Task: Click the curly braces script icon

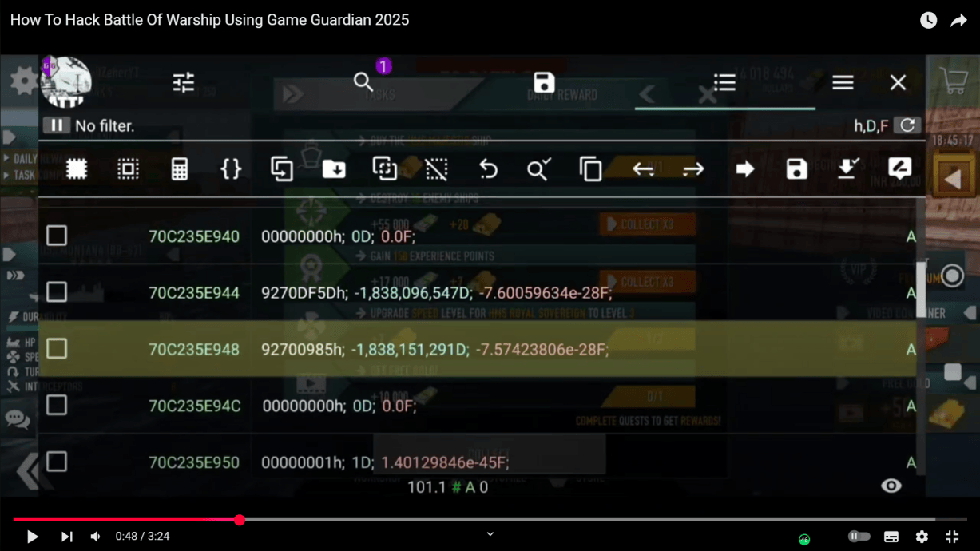Action: pyautogui.click(x=231, y=168)
